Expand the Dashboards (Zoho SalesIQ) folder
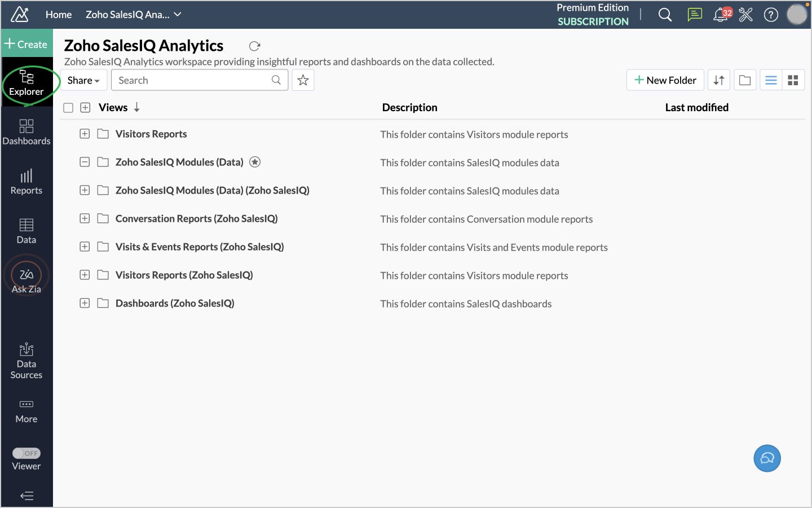The height and width of the screenshot is (508, 812). (x=85, y=303)
